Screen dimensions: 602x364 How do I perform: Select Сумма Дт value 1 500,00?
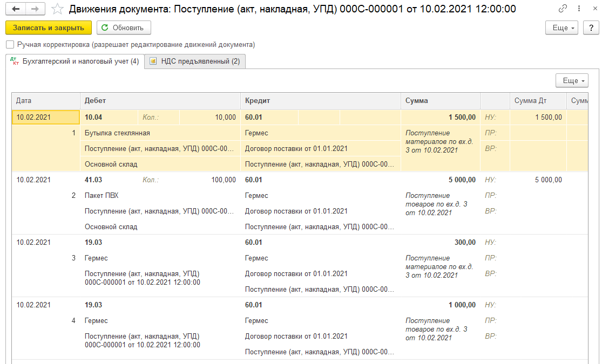[538, 118]
